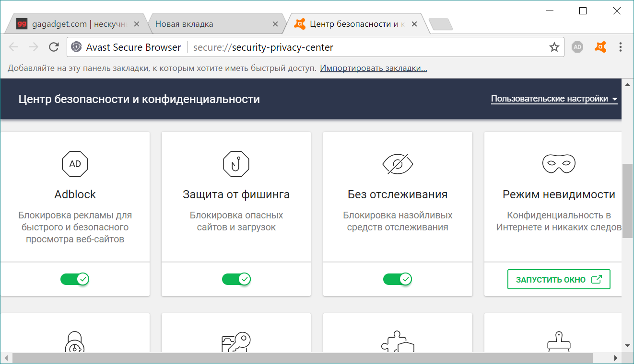Image resolution: width=634 pixels, height=364 pixels.
Task: Go forward with the arrow button
Action: 34,47
